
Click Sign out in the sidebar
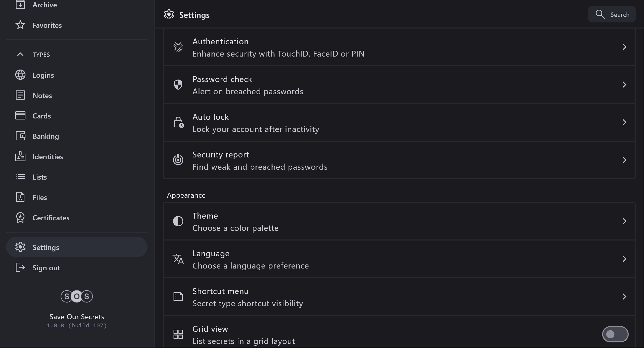46,268
